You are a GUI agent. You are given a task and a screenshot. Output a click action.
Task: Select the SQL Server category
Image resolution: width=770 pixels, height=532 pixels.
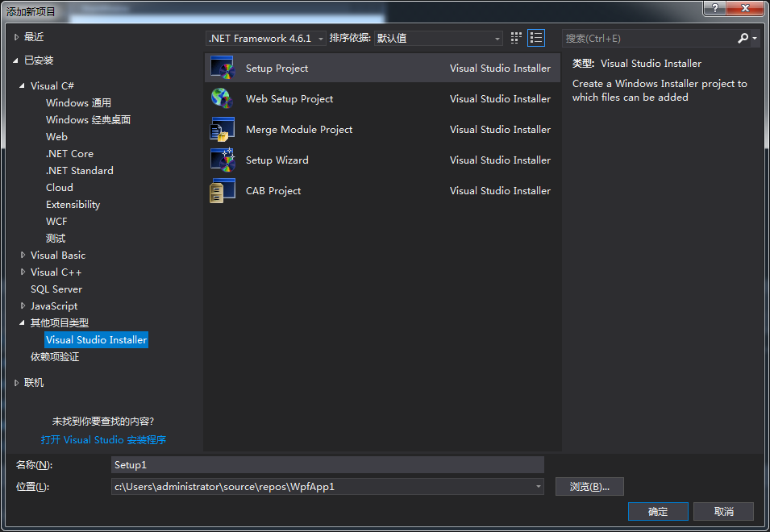tap(56, 289)
